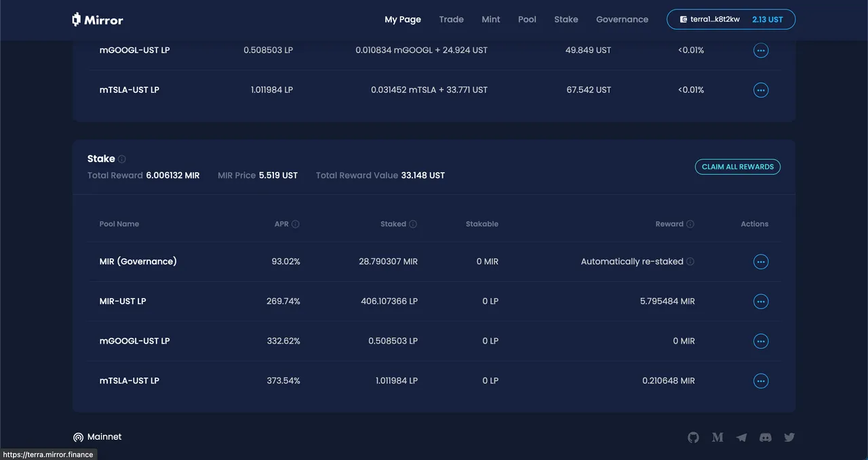Click 0.210648 MIR reward value
The height and width of the screenshot is (460, 868).
[669, 381]
